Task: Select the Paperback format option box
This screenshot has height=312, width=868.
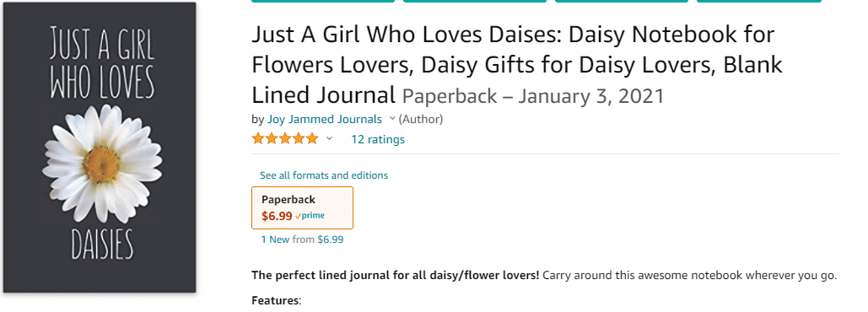Action: click(302, 208)
